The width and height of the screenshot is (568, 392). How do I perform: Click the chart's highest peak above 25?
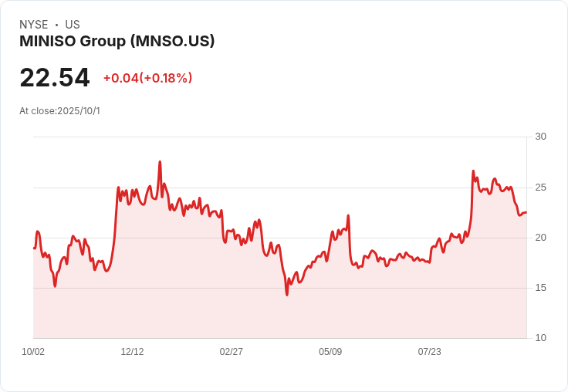[160, 162]
